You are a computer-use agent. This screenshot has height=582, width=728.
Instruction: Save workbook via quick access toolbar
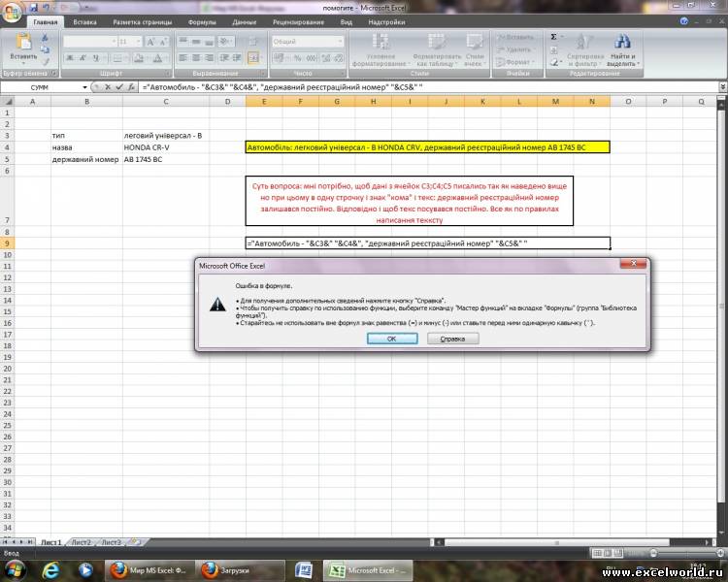33,8
